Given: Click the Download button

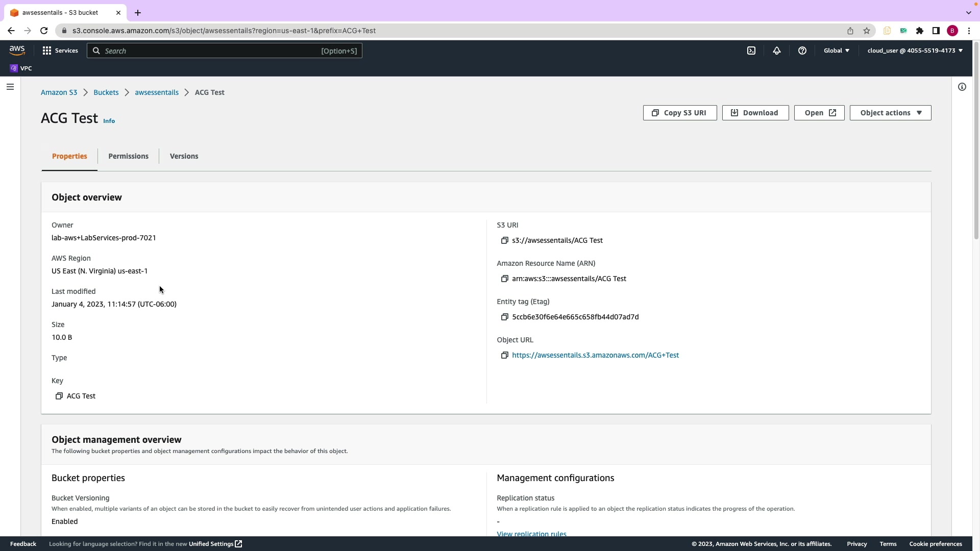Looking at the screenshot, I should (755, 113).
